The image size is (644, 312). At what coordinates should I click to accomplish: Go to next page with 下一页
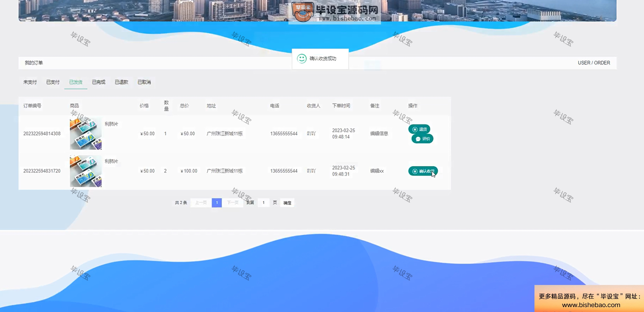[x=232, y=203]
